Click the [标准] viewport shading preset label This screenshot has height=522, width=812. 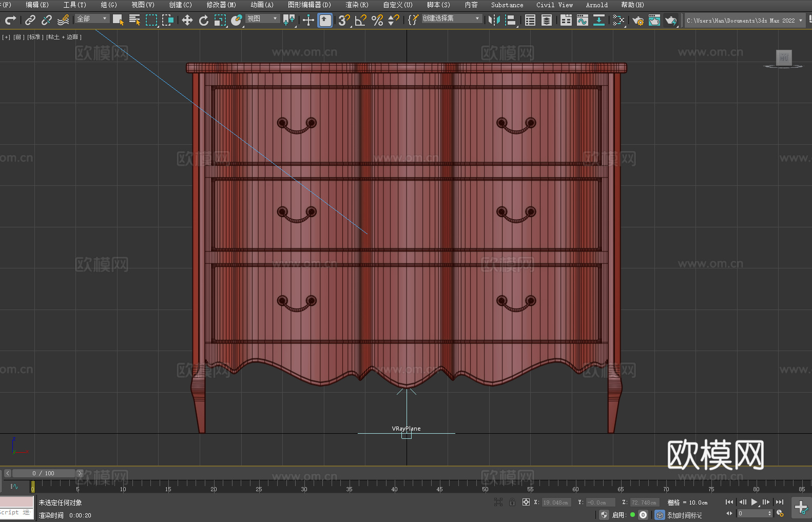click(35, 37)
